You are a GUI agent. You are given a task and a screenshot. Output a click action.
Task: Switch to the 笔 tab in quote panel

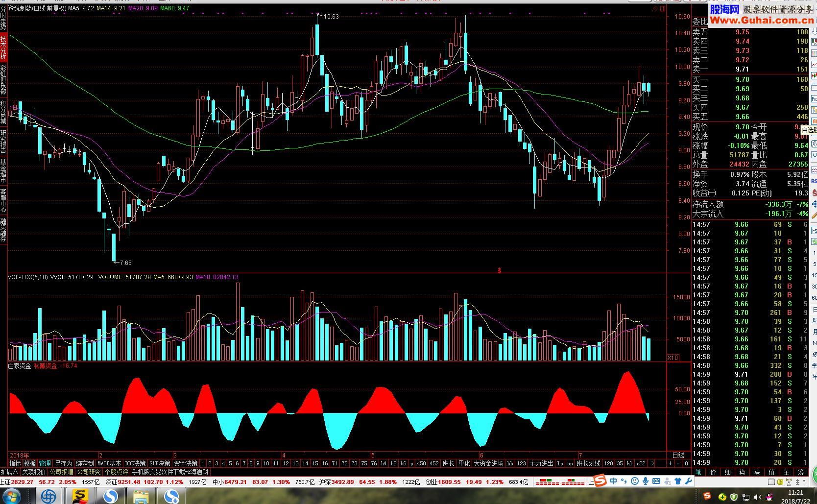click(x=698, y=472)
